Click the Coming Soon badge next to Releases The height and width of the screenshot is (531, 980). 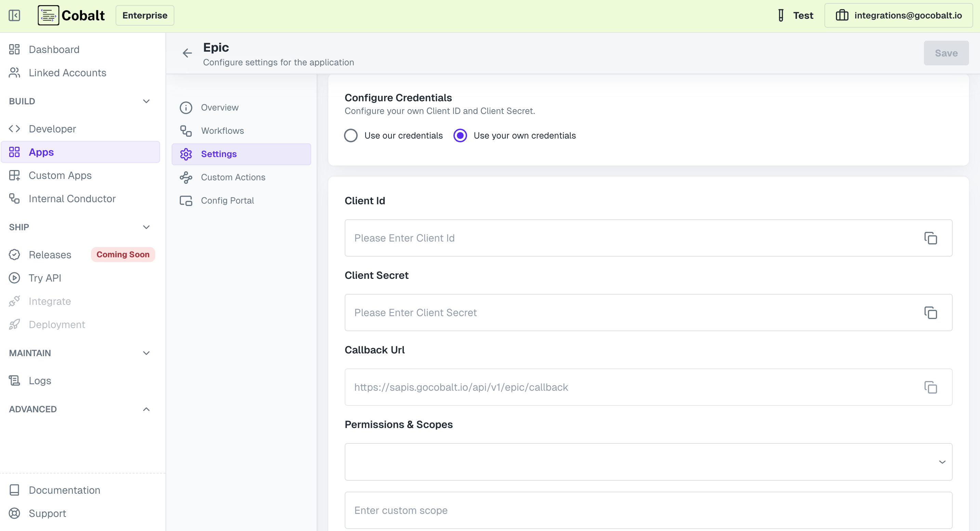122,254
